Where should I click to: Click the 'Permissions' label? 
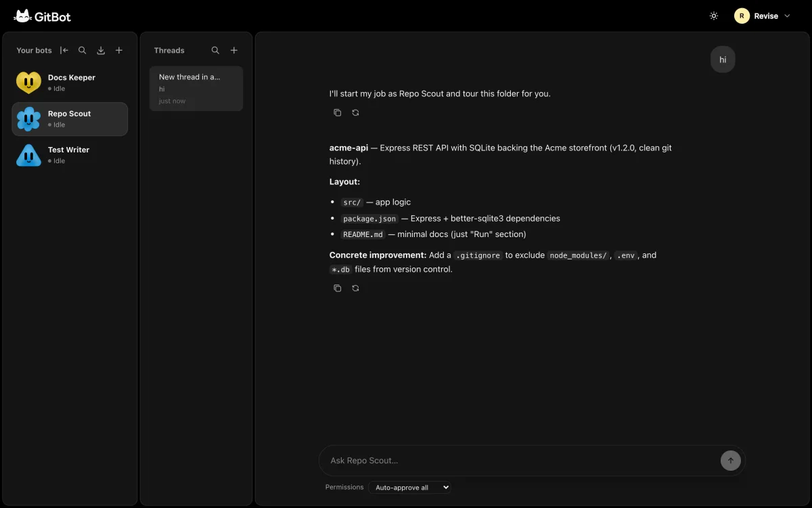(344, 487)
